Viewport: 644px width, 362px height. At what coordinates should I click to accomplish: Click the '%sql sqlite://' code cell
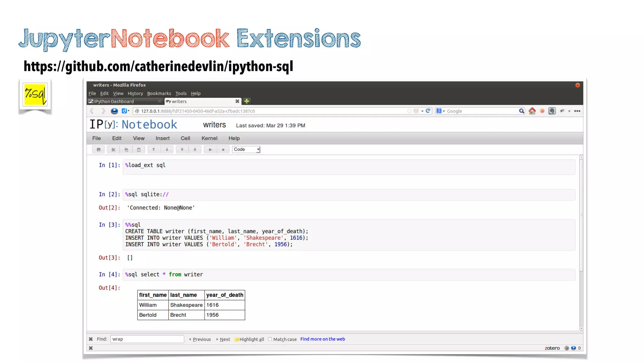[x=349, y=195]
